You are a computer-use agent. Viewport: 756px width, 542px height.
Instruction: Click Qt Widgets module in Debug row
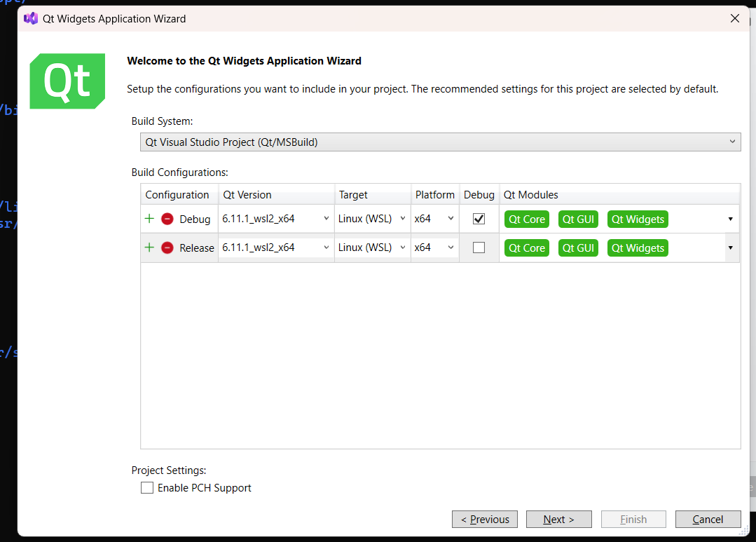(x=638, y=219)
